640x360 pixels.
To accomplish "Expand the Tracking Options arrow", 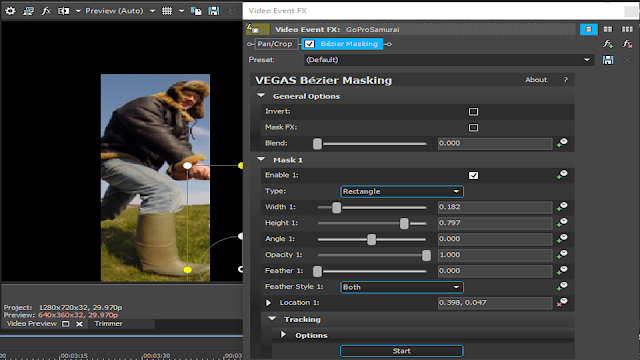I will pos(283,335).
